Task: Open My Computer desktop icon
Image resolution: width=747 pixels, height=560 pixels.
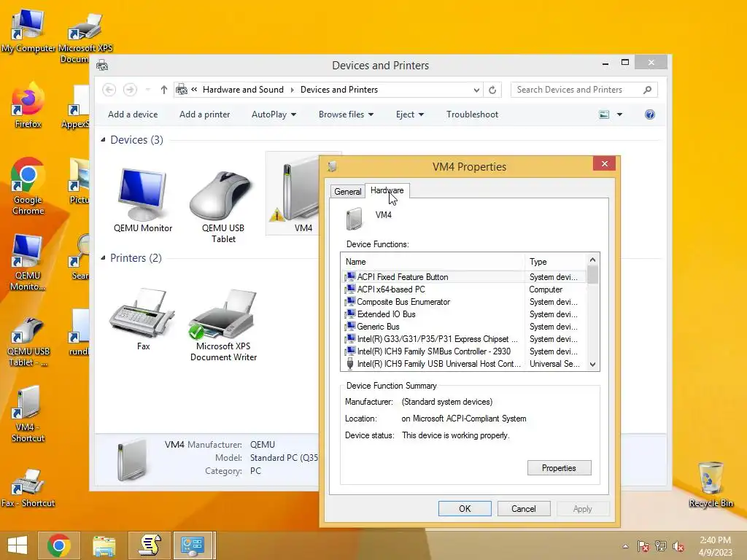Action: [28, 31]
